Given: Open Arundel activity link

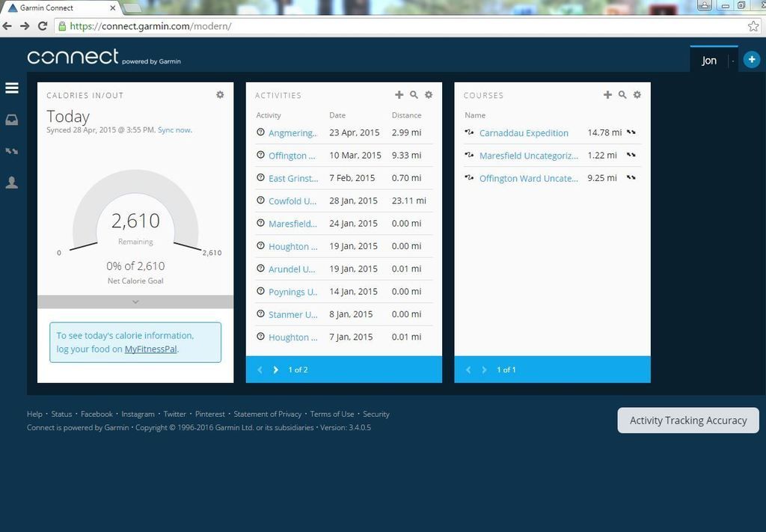Looking at the screenshot, I should (292, 269).
